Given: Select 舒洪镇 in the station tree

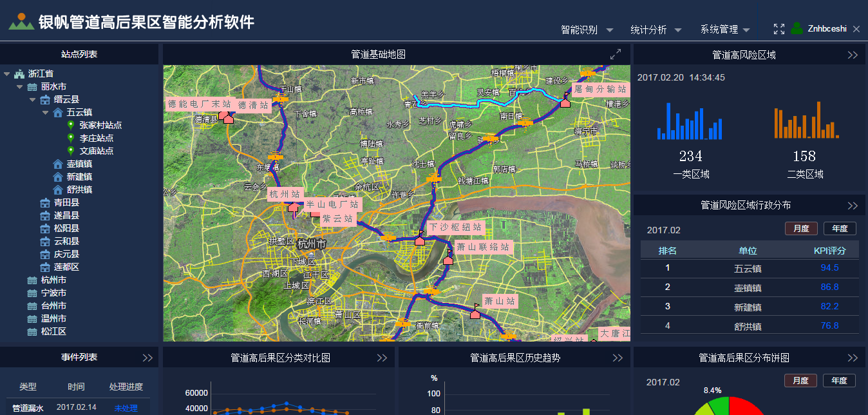Looking at the screenshot, I should [79, 189].
